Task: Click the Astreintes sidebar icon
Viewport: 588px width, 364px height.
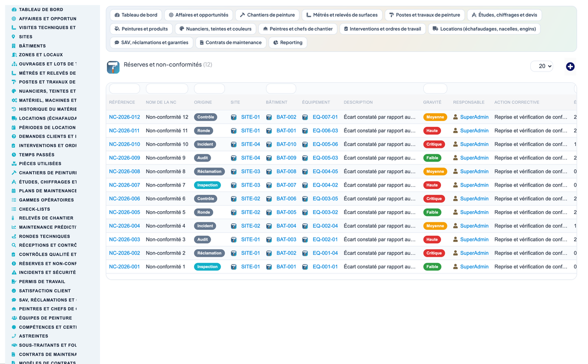Action: click(x=14, y=336)
